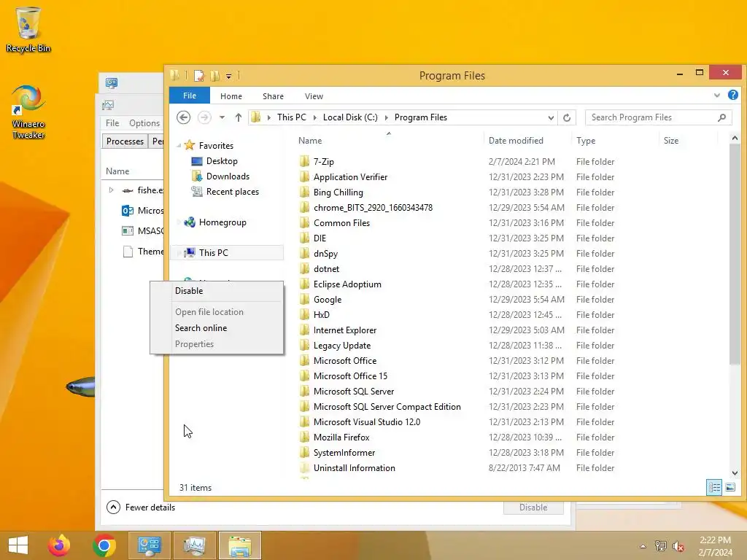Click the muted volume tray icon
The height and width of the screenshot is (560, 747).
[678, 546]
